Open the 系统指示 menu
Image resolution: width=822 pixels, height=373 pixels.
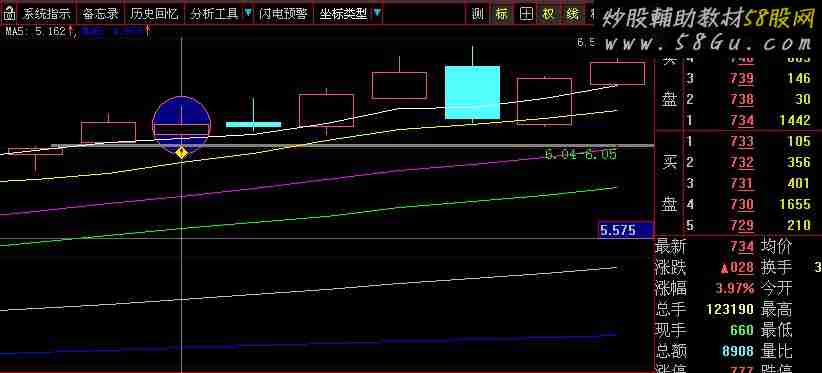(47, 14)
